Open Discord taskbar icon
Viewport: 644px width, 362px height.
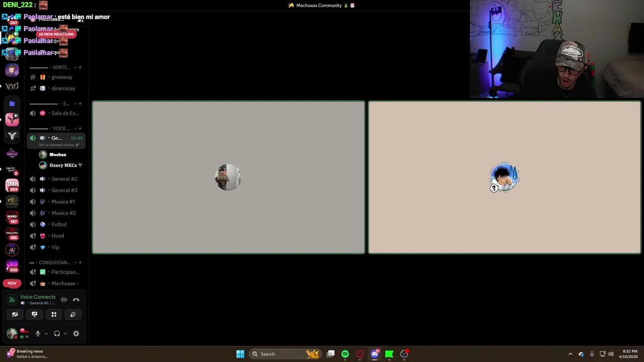375,354
